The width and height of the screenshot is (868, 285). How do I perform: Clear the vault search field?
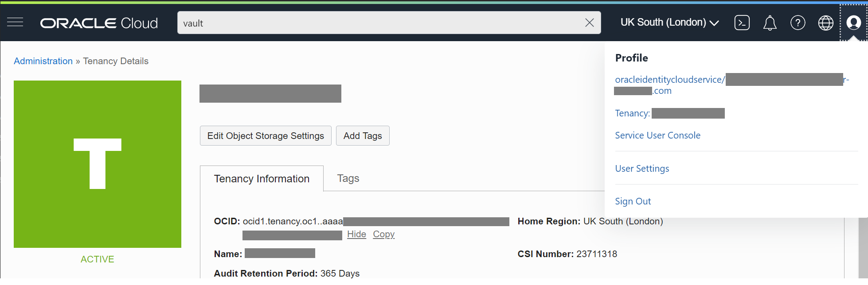(589, 23)
